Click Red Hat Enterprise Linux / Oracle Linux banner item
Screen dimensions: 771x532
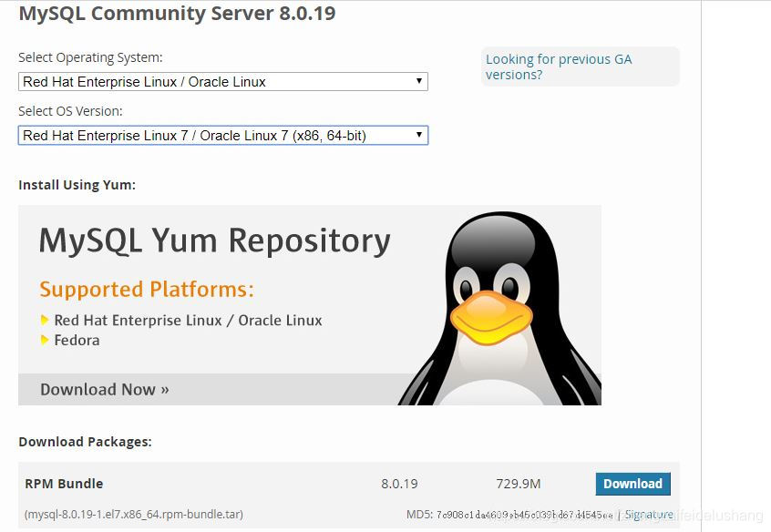[188, 320]
